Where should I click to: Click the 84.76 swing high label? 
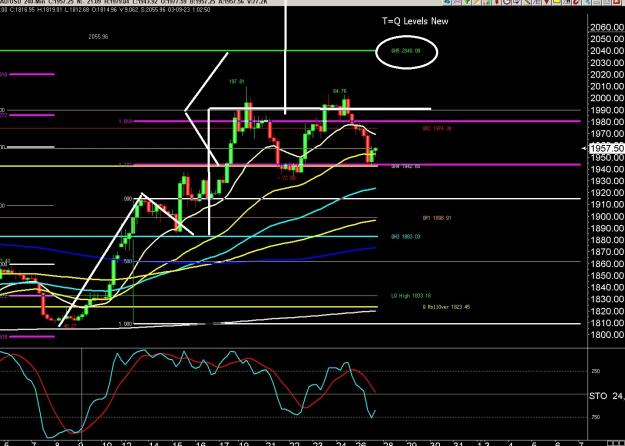point(339,91)
